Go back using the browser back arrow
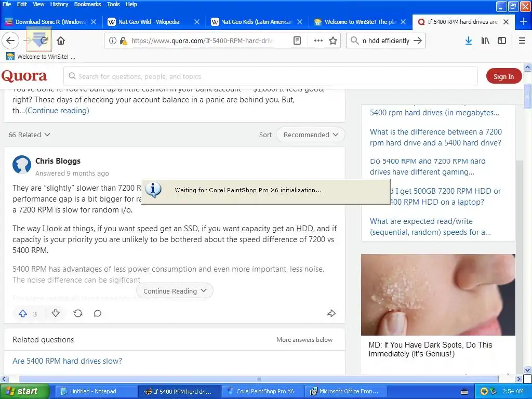The width and height of the screenshot is (532, 399). point(10,41)
